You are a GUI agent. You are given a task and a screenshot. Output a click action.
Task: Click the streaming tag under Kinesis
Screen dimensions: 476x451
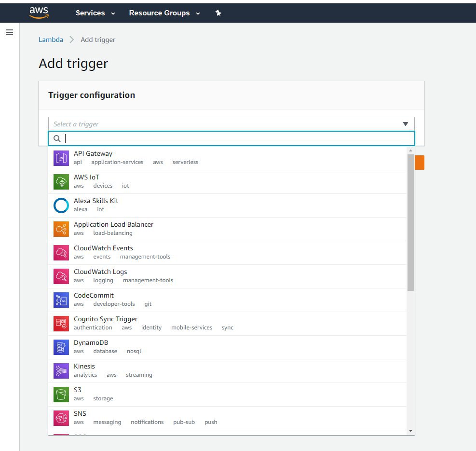139,375
